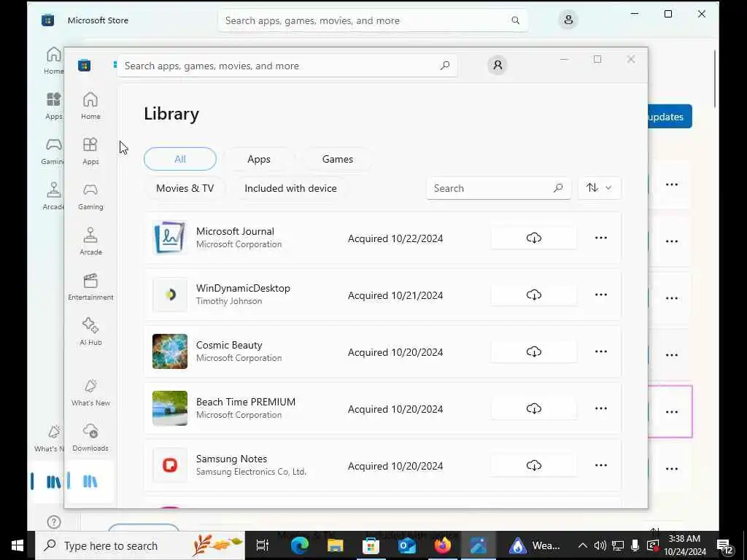Screen dimensions: 747x560
Task: Click Beach Time PREMIUM thumbnail
Action: (169, 408)
